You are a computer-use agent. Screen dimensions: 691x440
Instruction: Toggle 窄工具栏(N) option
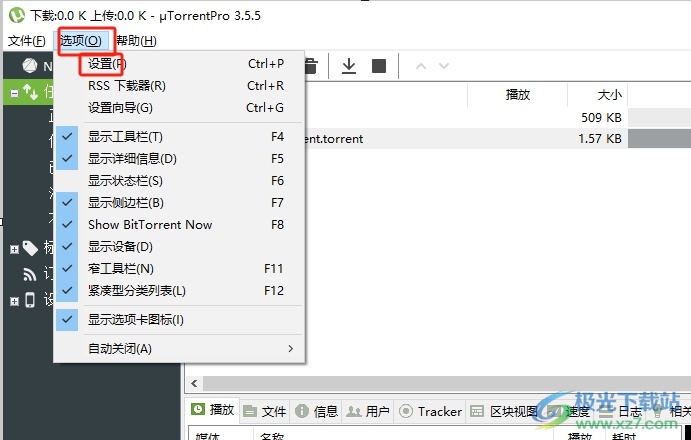coord(179,268)
